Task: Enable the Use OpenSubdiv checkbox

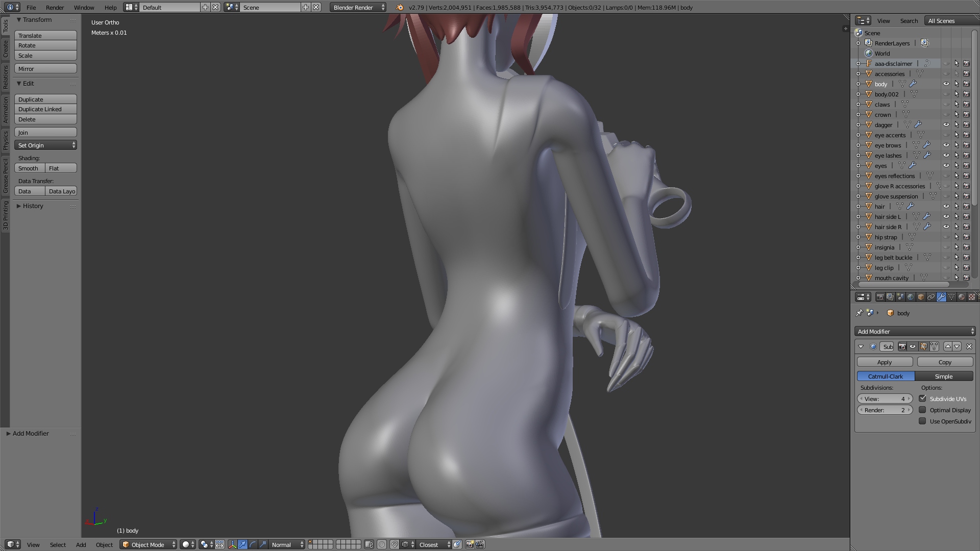Action: point(922,421)
